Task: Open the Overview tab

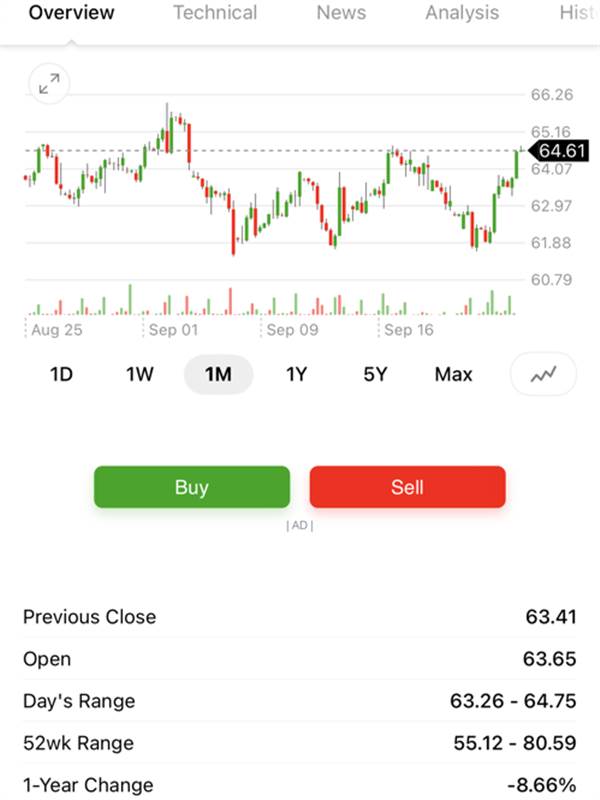Action: [71, 13]
